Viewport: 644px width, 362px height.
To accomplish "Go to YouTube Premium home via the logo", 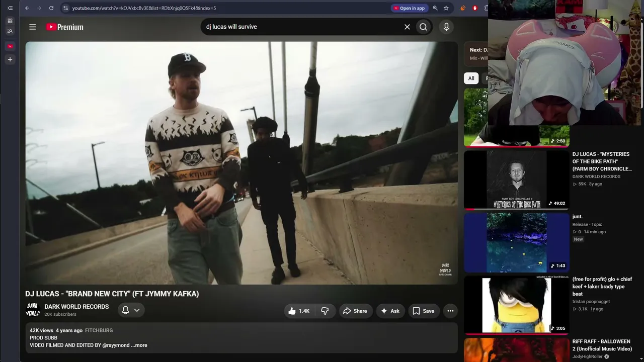I will coord(65,27).
